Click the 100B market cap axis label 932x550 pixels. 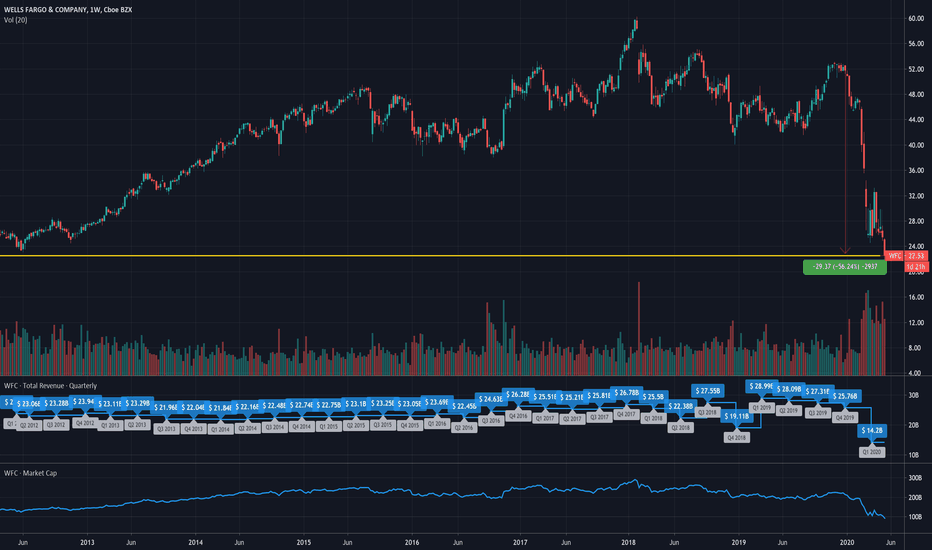pos(915,517)
